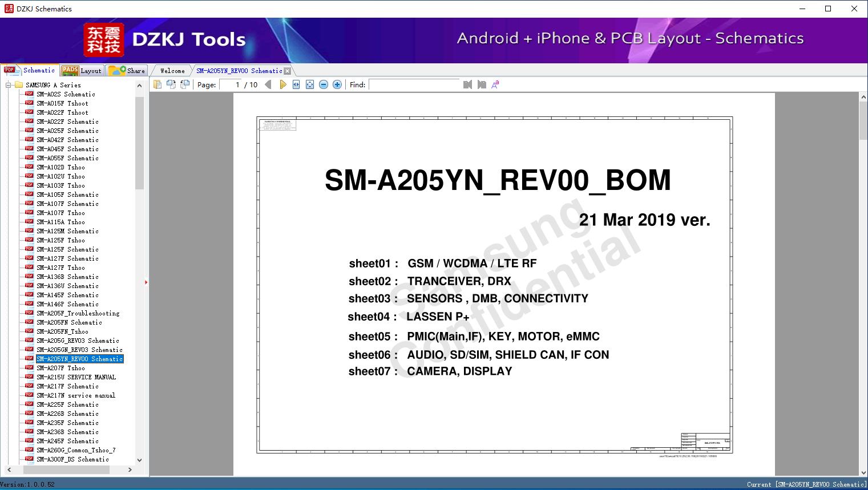Open SM-A207F Tshoo in tree
The height and width of the screenshot is (490, 868).
pos(61,368)
